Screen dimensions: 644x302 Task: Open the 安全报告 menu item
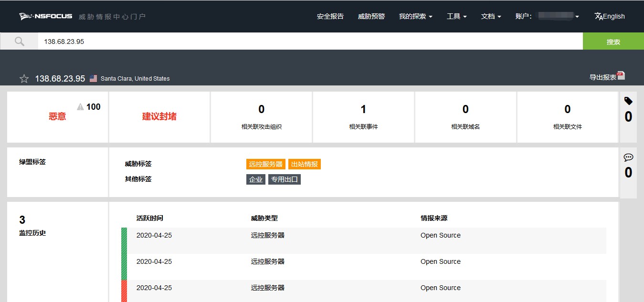coord(330,16)
